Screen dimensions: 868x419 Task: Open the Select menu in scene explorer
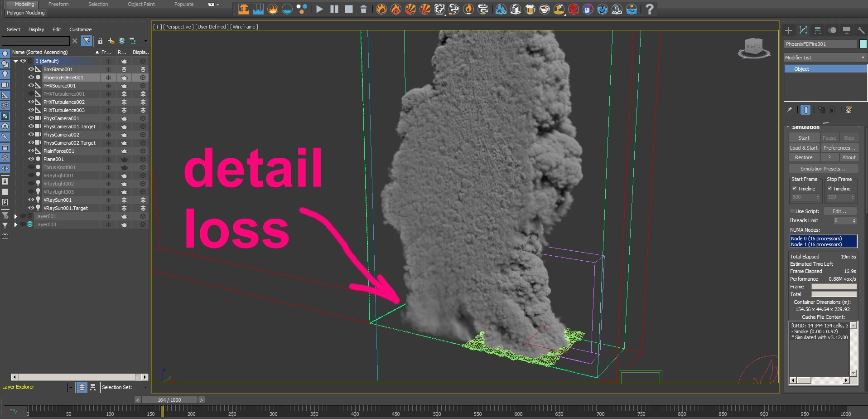coord(14,29)
